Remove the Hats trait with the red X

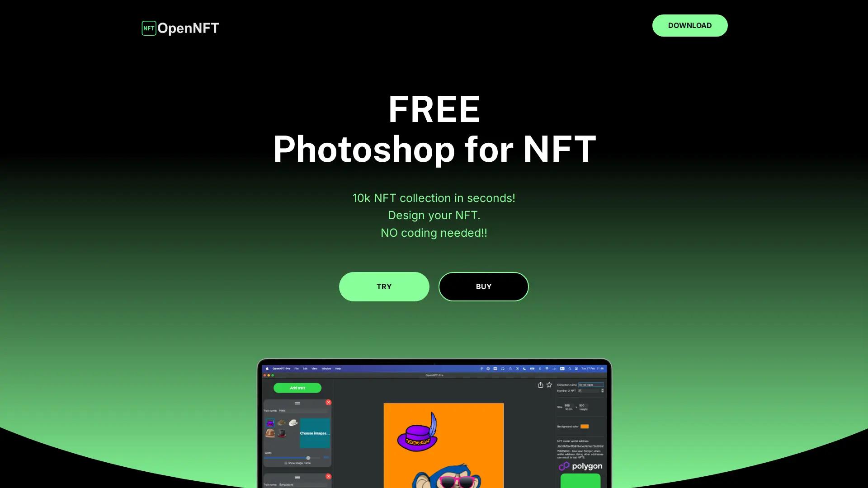tap(328, 402)
